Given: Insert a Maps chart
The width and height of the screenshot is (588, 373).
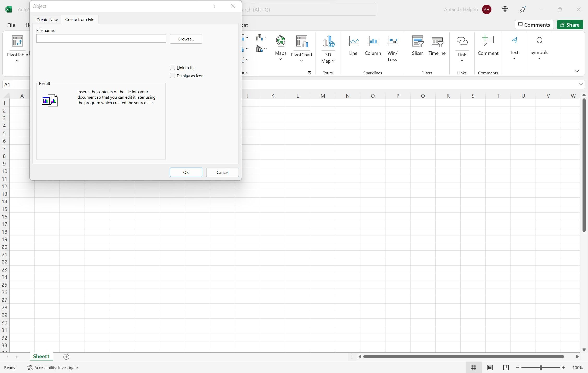Looking at the screenshot, I should pyautogui.click(x=280, y=47).
